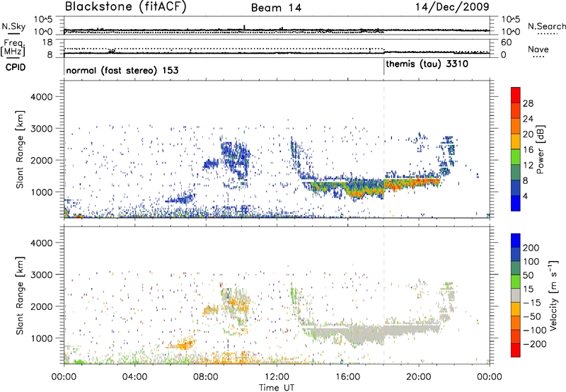Select the "Beam 14" header text
This screenshot has height=392, width=566.
(276, 8)
